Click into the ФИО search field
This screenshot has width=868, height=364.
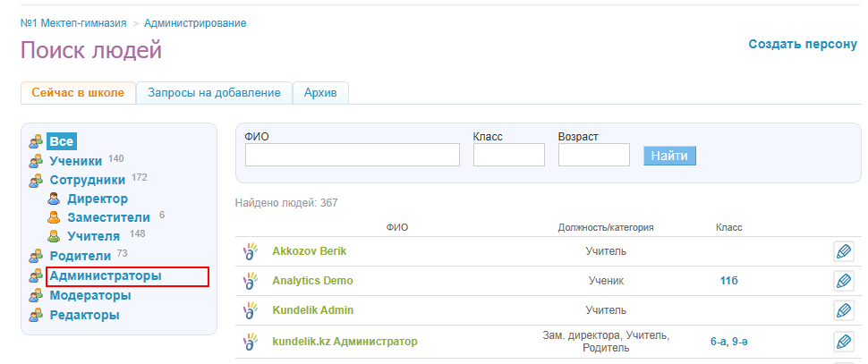[352, 155]
